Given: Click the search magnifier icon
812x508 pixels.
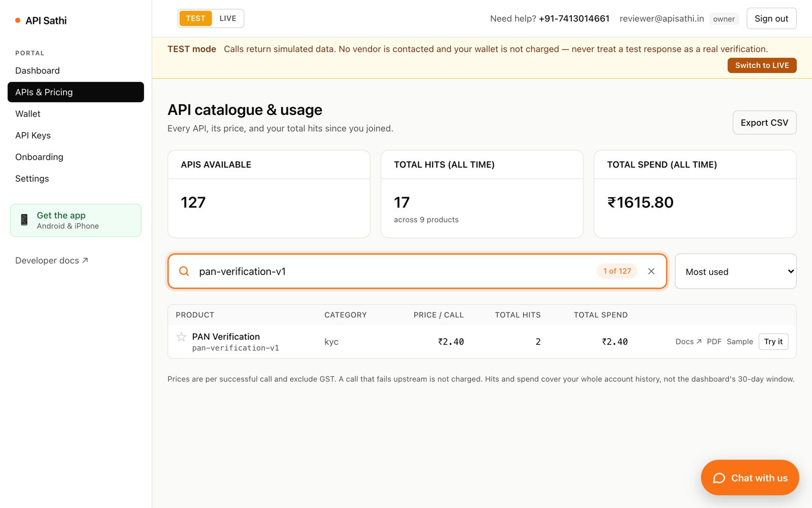Looking at the screenshot, I should [184, 271].
